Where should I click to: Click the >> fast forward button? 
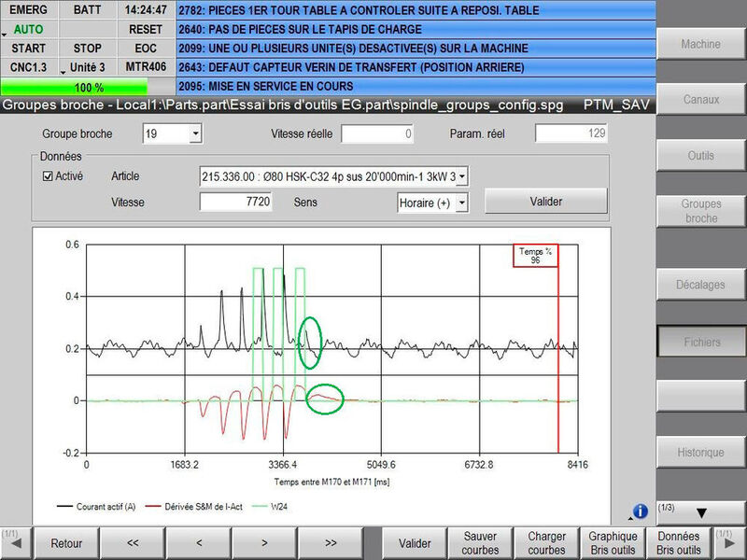pos(331,543)
